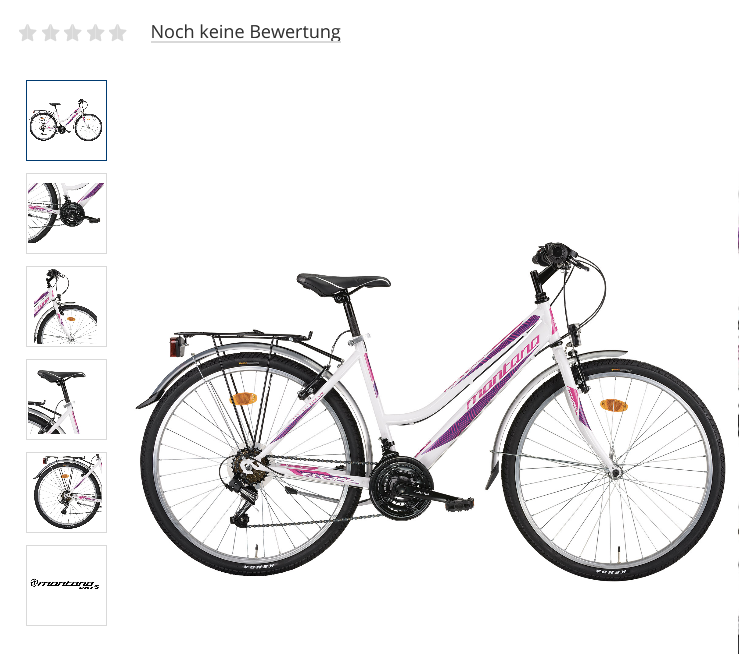Select the montana logo thumbnail

point(67,586)
